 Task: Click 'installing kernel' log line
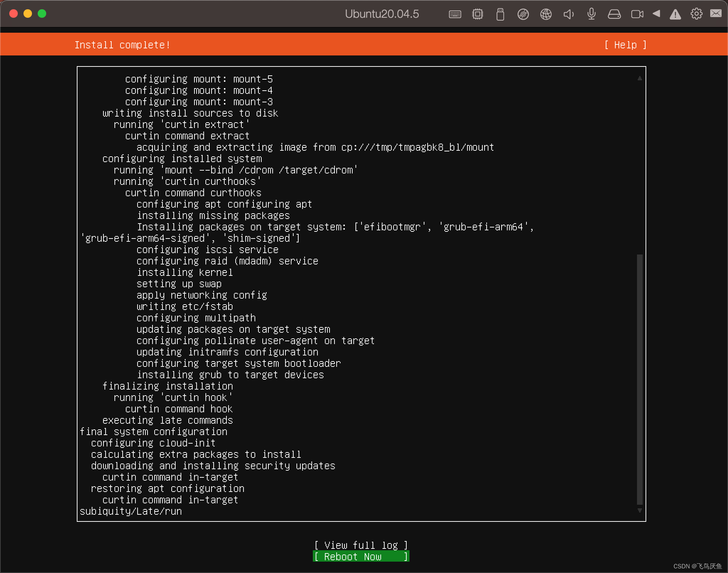pos(185,272)
